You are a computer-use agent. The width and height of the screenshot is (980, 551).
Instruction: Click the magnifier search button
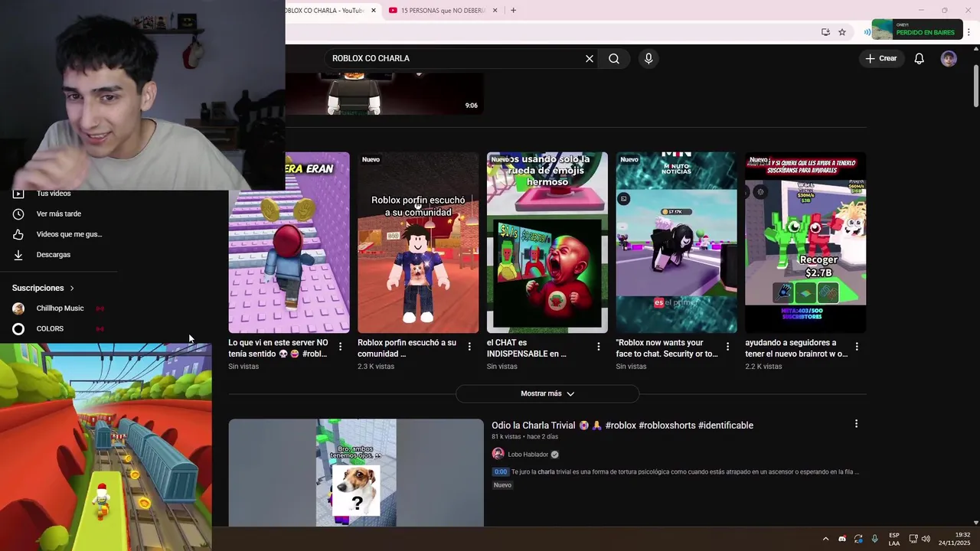tap(614, 58)
